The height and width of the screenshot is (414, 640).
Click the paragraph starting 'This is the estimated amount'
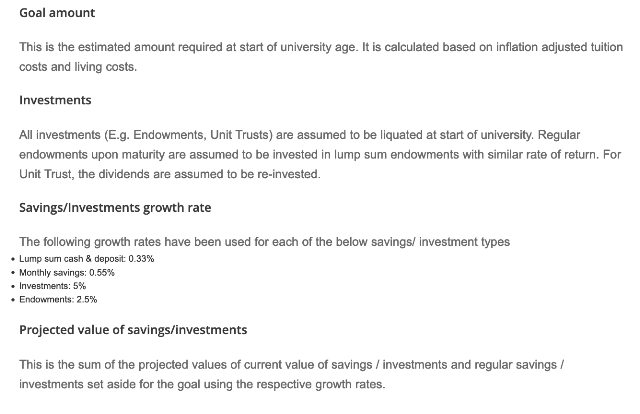[x=321, y=57]
